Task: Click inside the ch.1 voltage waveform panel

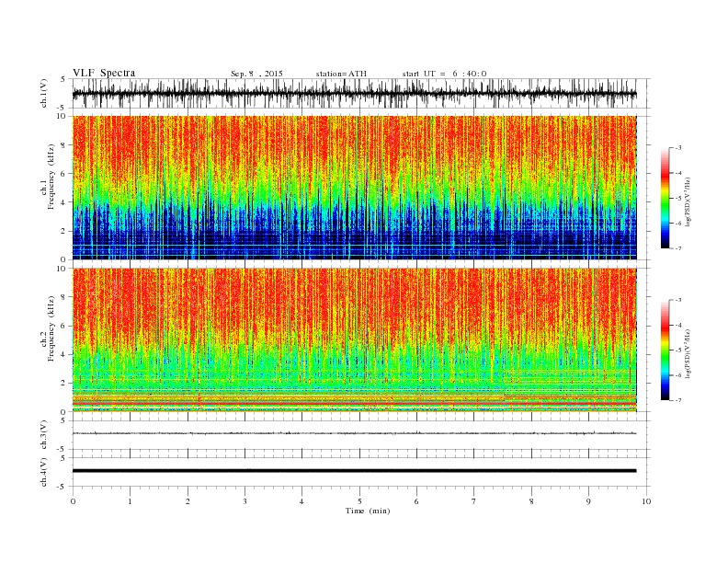Action: pos(360,93)
